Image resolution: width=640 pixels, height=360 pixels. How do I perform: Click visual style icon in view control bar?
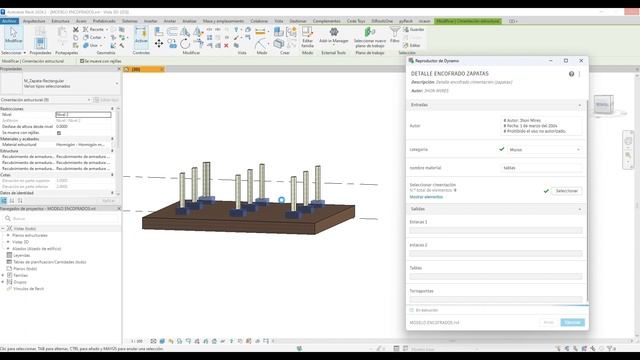click(x=162, y=341)
